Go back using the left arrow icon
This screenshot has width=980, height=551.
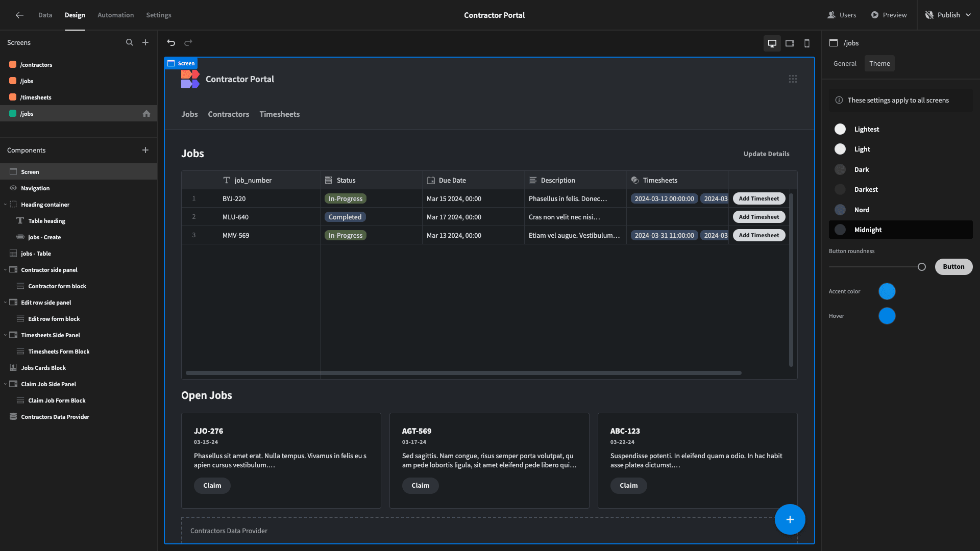tap(19, 15)
